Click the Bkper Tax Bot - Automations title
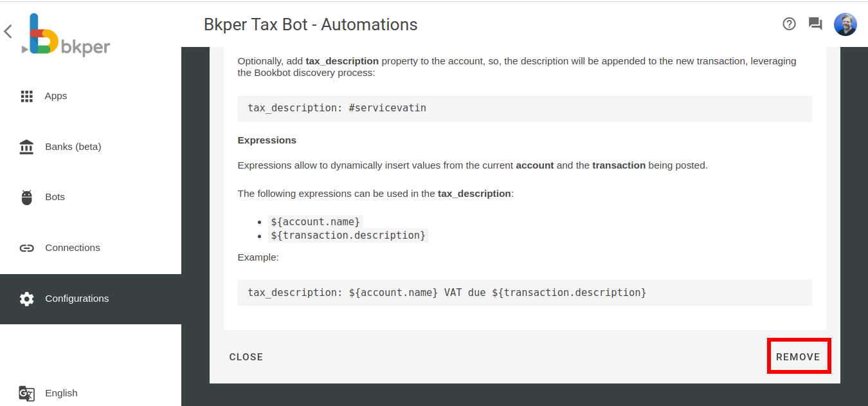 coord(311,24)
